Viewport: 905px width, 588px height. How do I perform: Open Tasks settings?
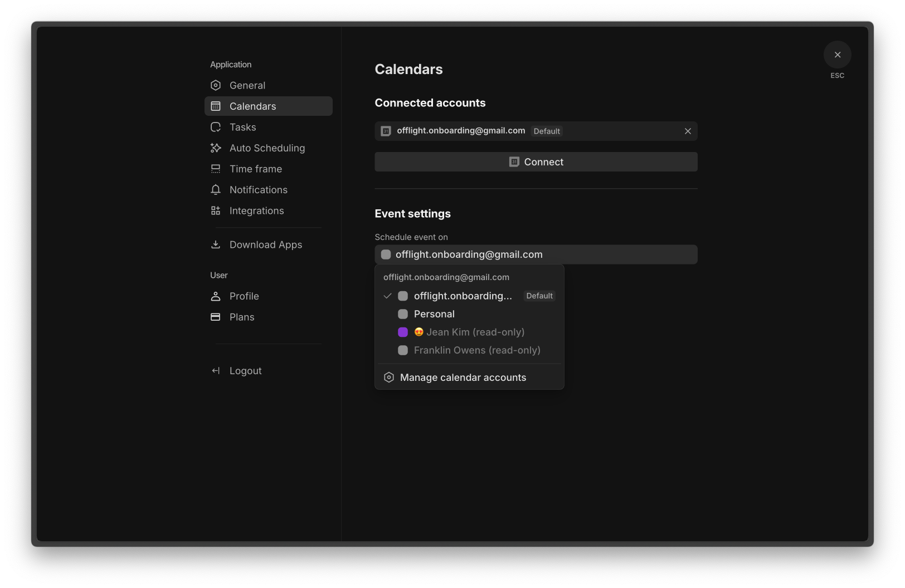(269, 127)
